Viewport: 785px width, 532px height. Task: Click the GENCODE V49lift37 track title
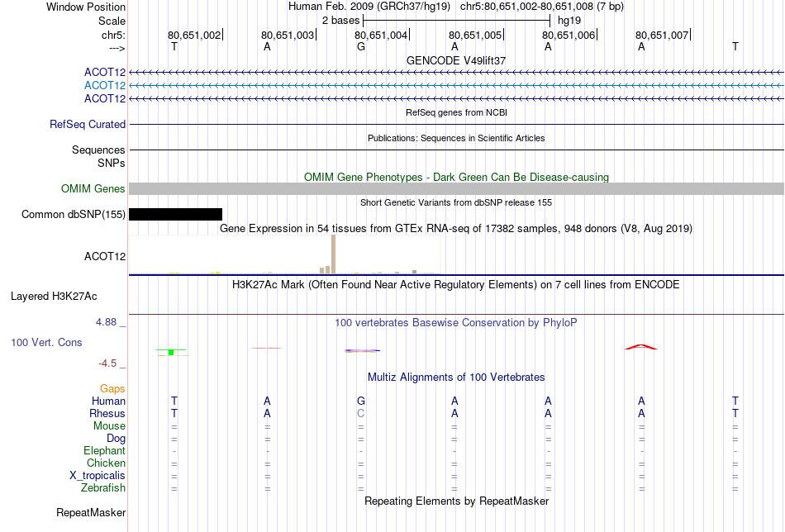pyautogui.click(x=456, y=60)
